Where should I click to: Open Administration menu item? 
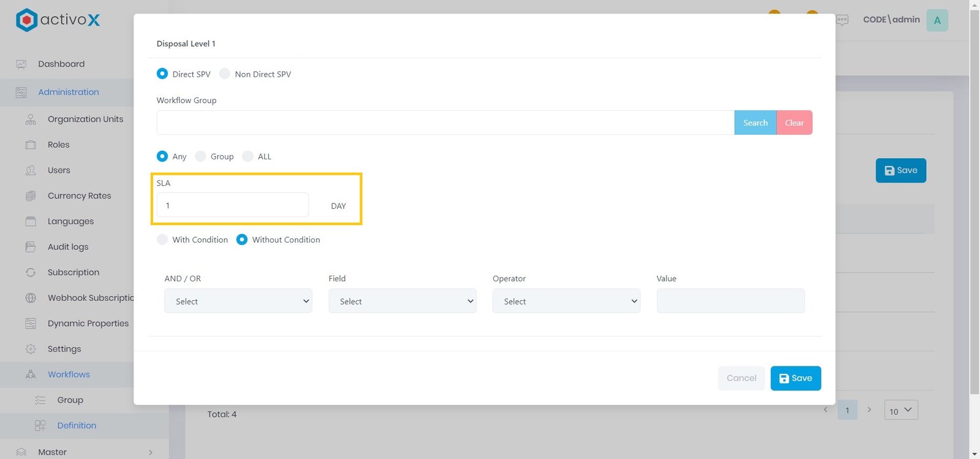tap(69, 92)
